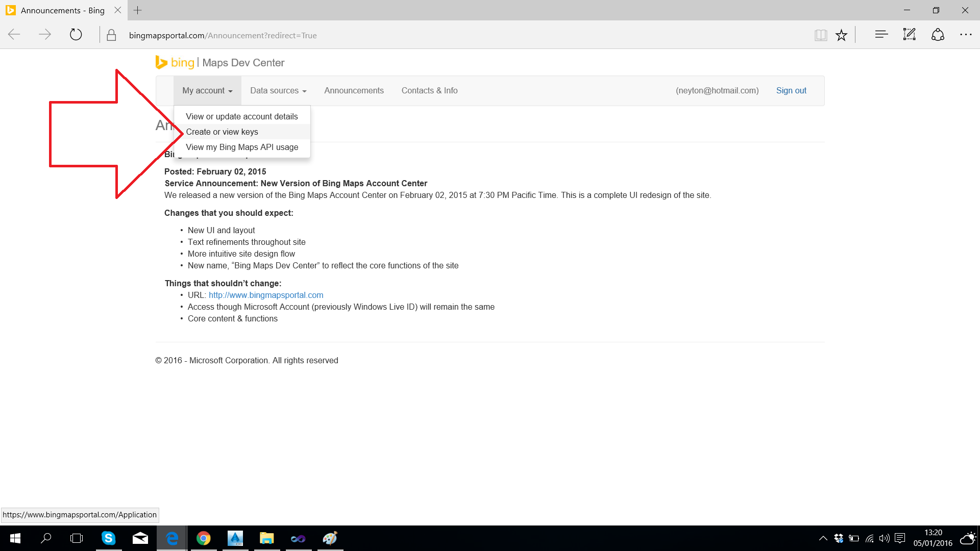Click the weather cloud tray icon
This screenshot has height=551, width=980.
[968, 538]
